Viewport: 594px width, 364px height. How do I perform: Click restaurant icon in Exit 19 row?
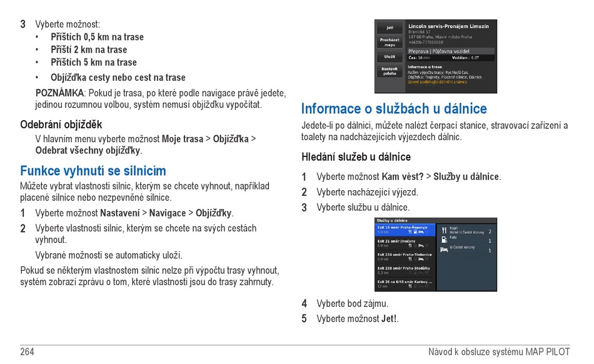pyautogui.click(x=410, y=232)
